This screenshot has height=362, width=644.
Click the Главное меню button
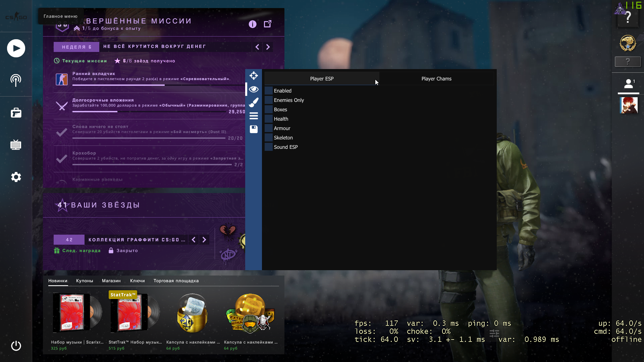point(60,16)
